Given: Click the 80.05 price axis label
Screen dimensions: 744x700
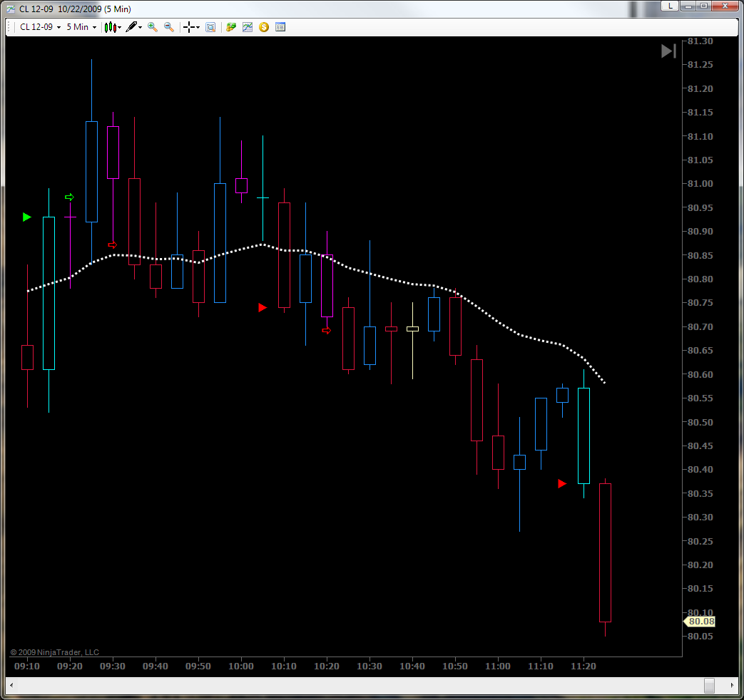Looking at the screenshot, I should click(x=700, y=637).
